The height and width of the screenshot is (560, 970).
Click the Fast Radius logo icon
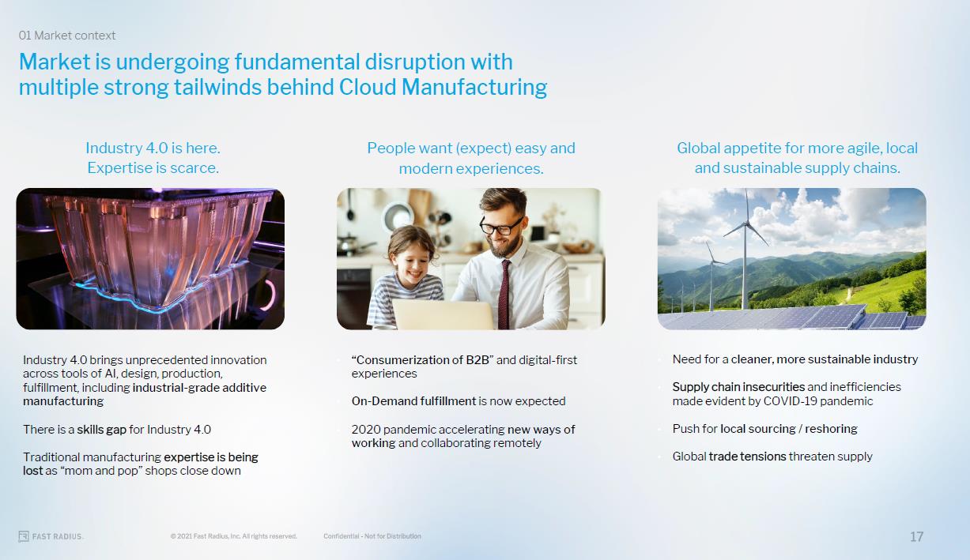24,536
